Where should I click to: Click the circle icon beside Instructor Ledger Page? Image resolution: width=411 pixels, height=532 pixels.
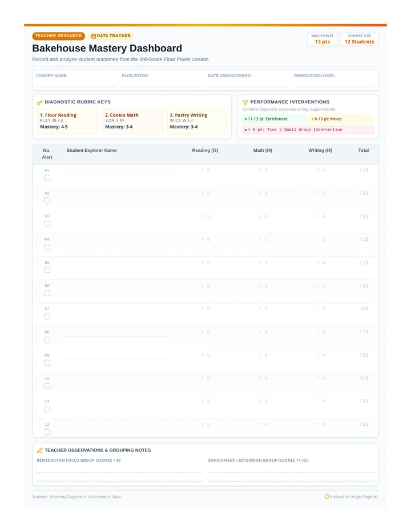click(327, 497)
